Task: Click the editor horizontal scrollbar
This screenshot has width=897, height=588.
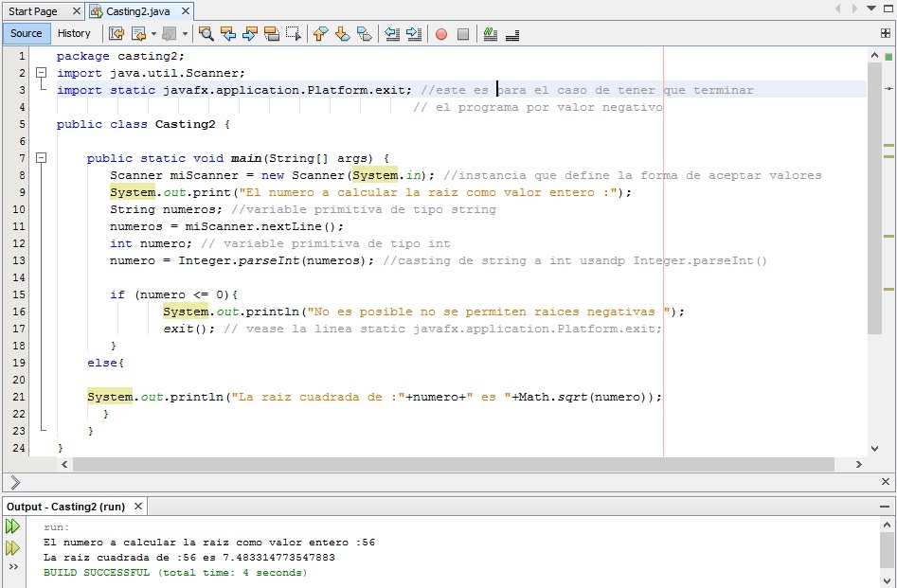Action: point(452,465)
